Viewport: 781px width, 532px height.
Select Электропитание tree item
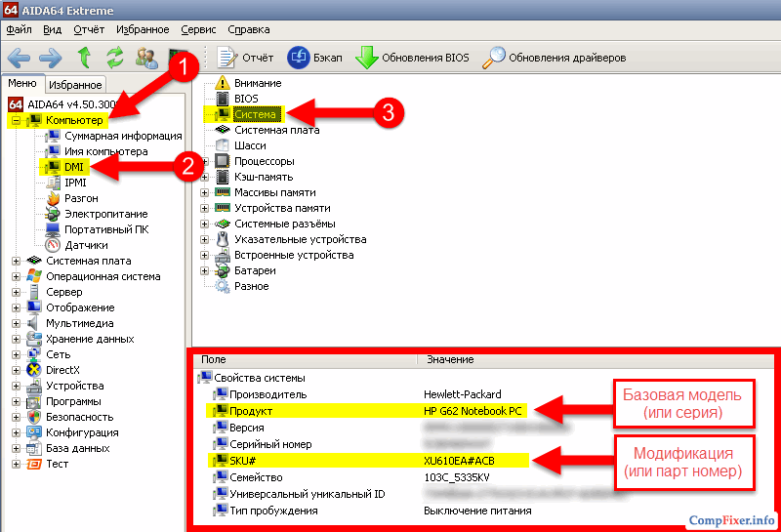tap(105, 214)
